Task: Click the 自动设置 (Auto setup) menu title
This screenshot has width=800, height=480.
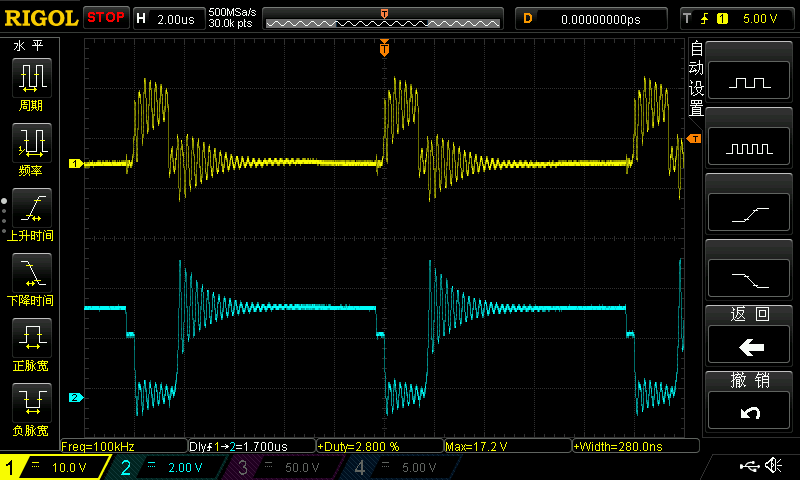Action: [696, 79]
